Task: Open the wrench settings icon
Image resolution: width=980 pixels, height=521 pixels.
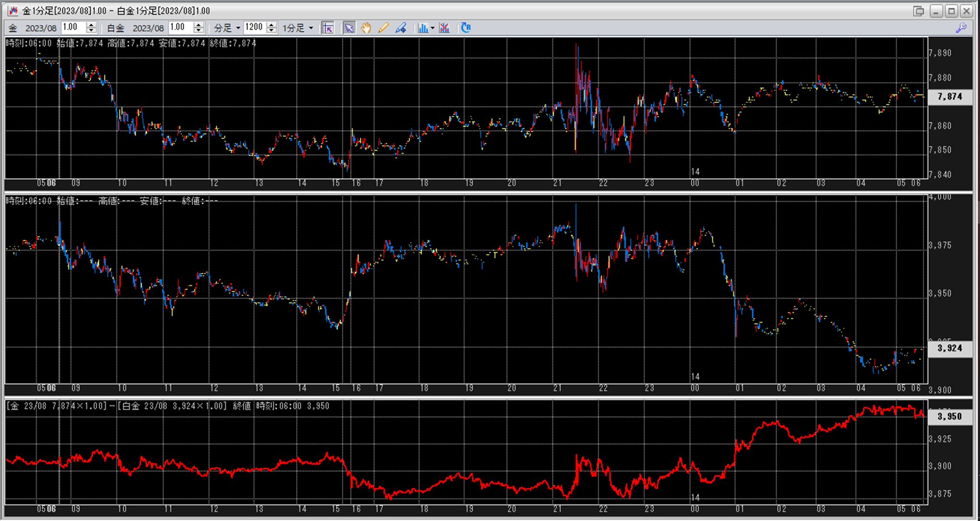Action: [961, 28]
